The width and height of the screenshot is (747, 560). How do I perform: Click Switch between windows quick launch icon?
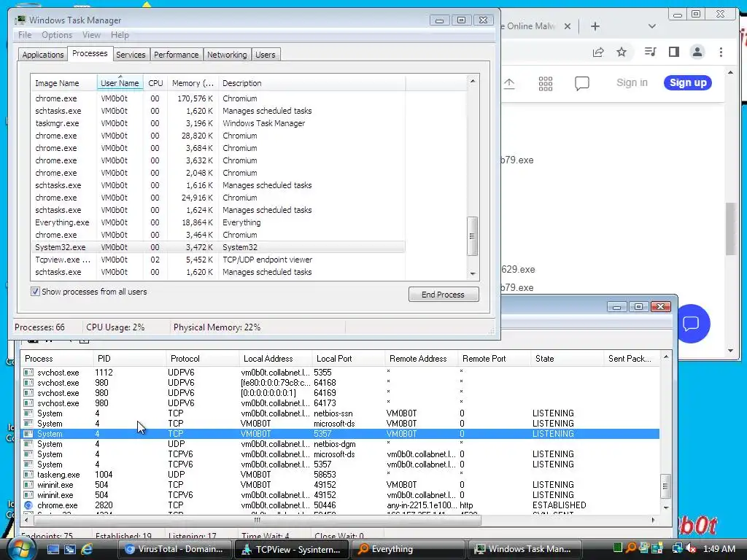[70, 549]
